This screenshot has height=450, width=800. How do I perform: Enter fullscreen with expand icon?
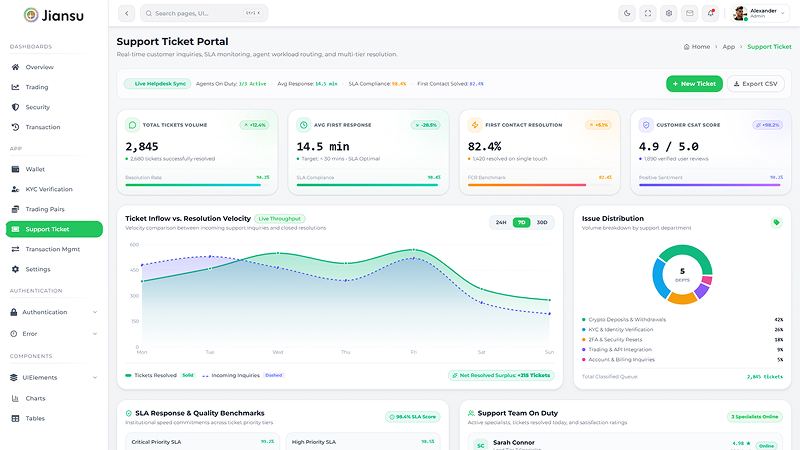click(648, 13)
